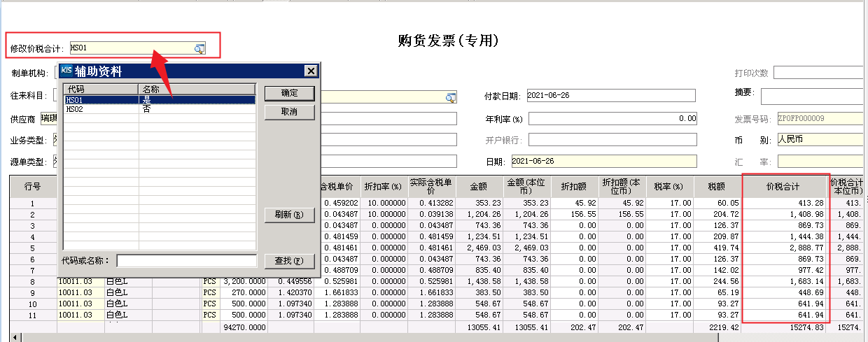Close the 辅助资料 dialog
868x342 pixels.
coord(311,71)
